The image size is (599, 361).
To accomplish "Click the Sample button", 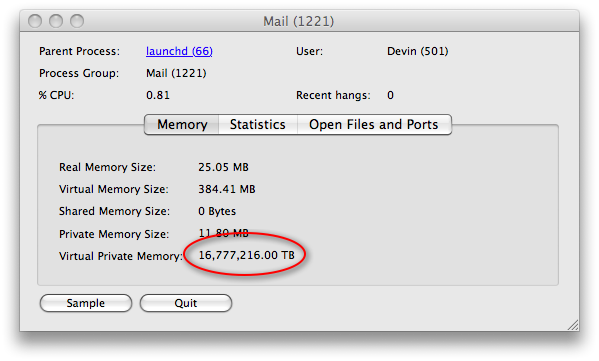I will [86, 303].
